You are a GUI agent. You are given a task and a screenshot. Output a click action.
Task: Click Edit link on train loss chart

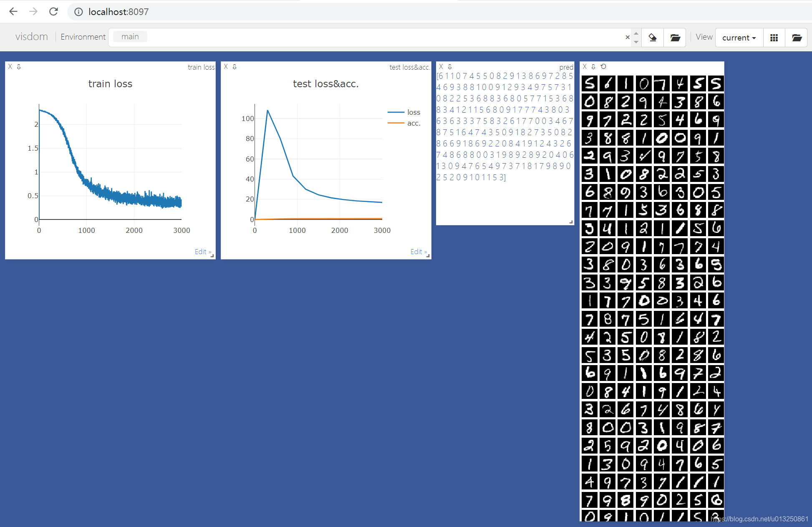202,252
